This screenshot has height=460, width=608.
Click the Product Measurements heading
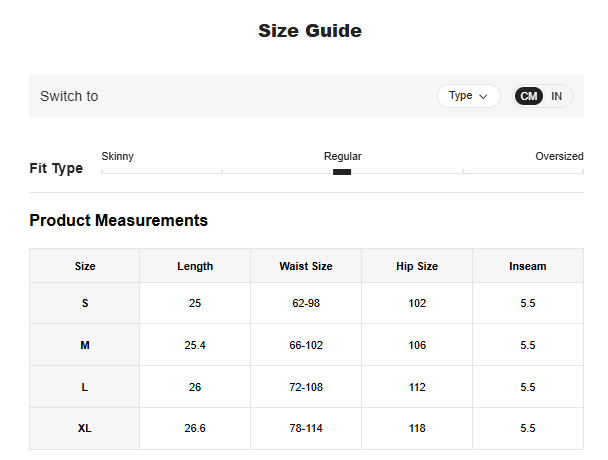pos(119,220)
